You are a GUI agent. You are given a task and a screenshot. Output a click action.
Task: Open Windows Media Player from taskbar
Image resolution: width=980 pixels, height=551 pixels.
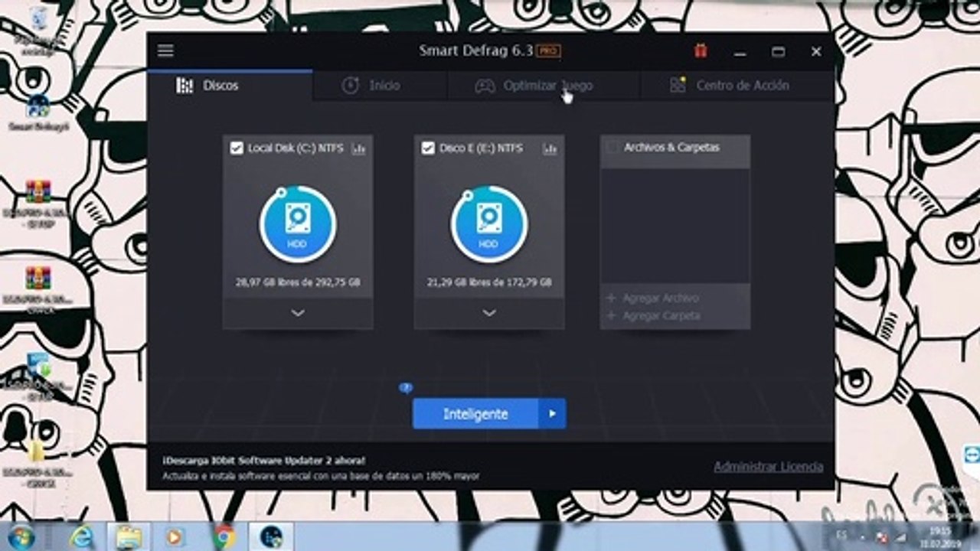click(175, 536)
